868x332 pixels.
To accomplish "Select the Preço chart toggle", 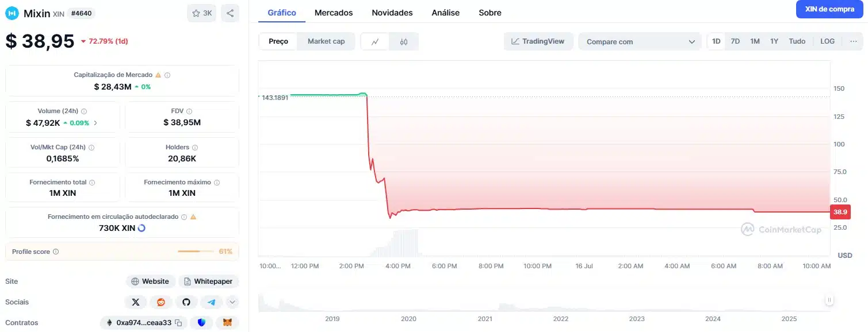I will (x=278, y=41).
